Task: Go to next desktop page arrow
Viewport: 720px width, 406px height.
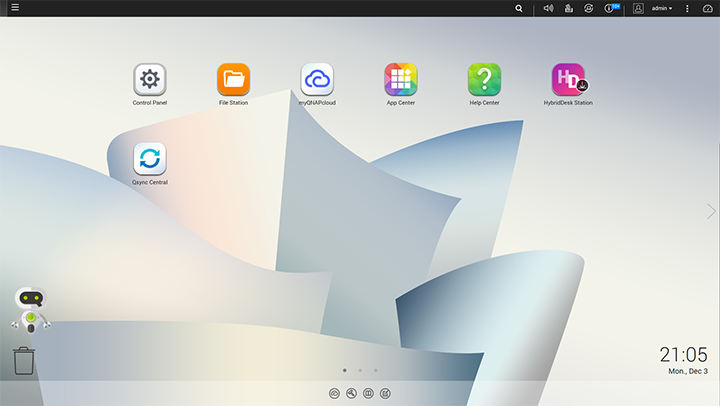Action: click(711, 211)
